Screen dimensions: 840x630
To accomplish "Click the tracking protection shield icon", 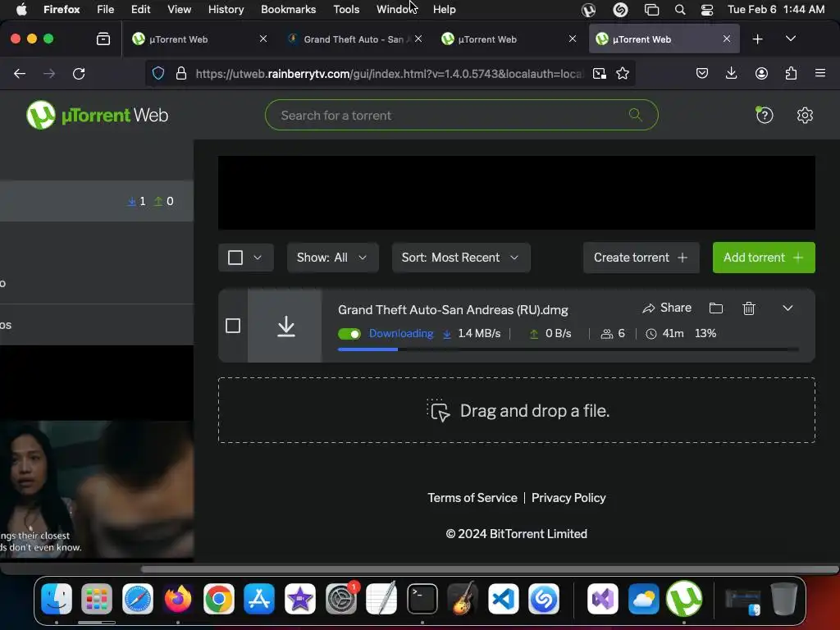I will pyautogui.click(x=158, y=73).
